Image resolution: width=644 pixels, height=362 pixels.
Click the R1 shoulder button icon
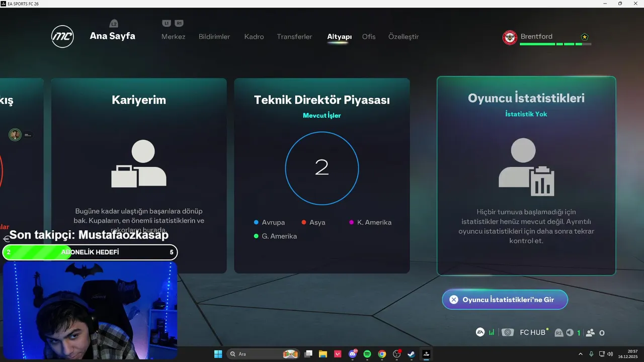coord(179,23)
